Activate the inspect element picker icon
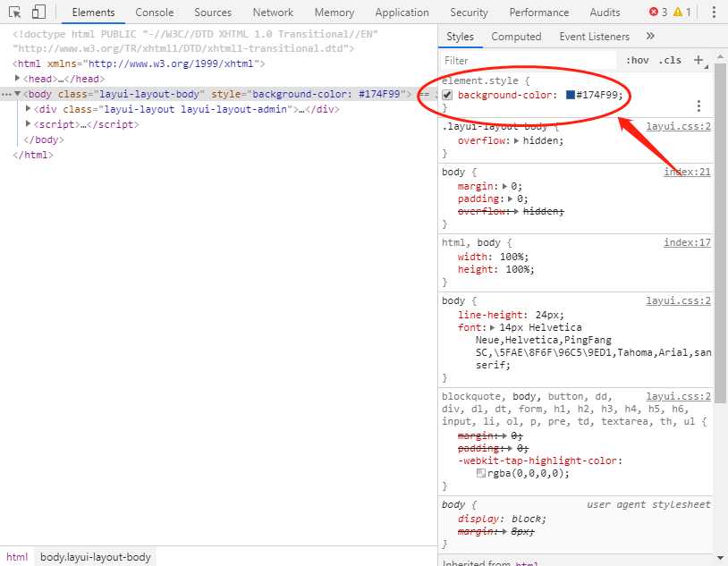 point(14,13)
